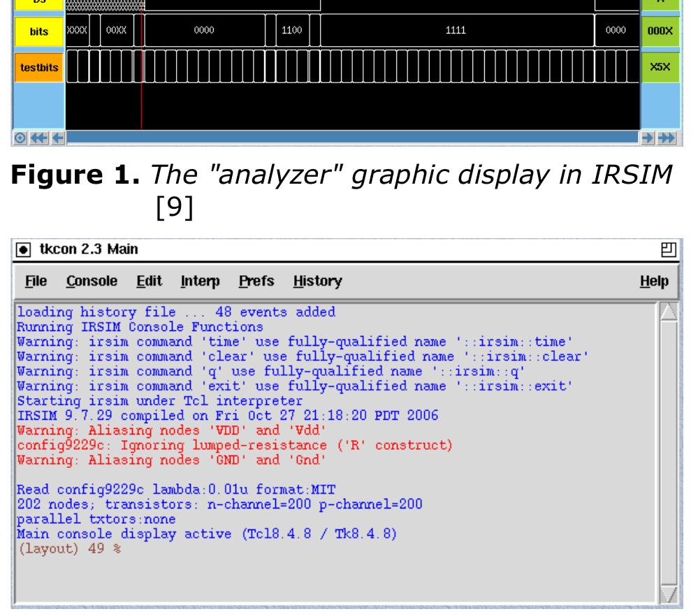Screen dimensions: 698x616
Task: Click the 'XXXX' segment in bits waveform
Action: tap(78, 30)
